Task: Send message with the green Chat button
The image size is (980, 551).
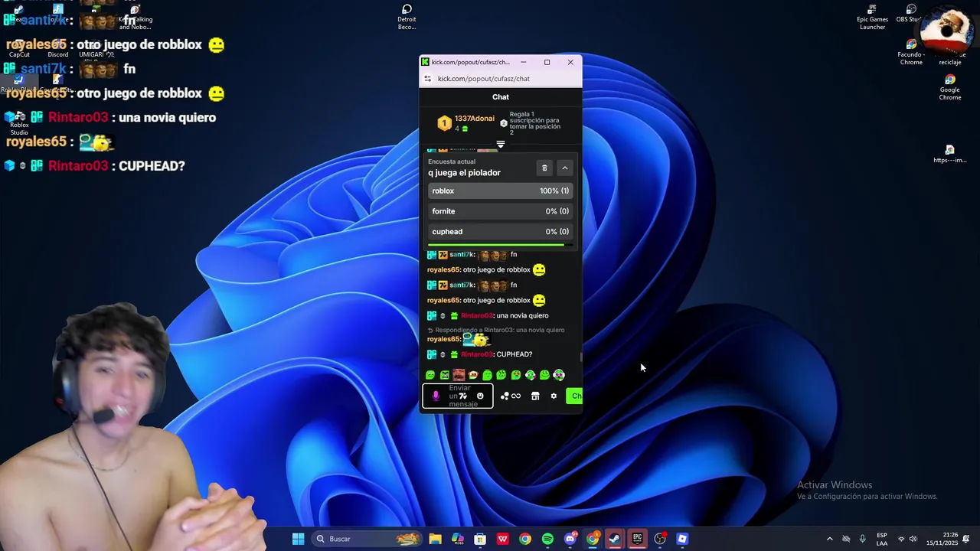Action: (x=574, y=396)
